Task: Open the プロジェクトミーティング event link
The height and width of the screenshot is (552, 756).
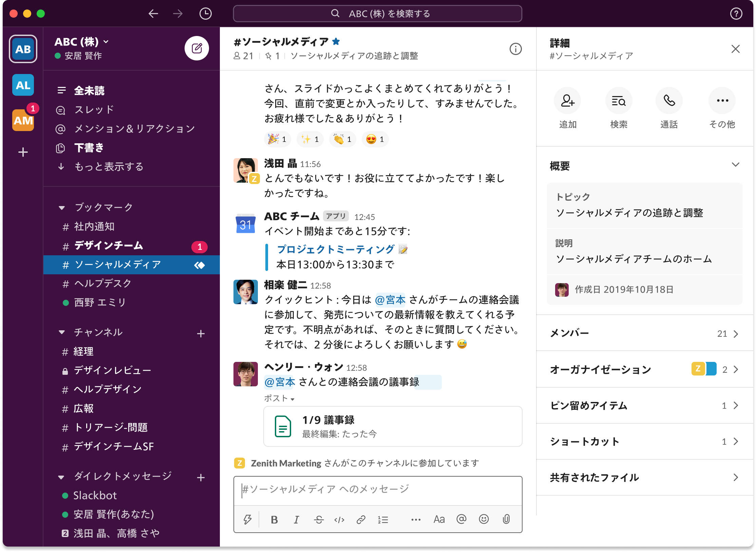Action: click(336, 250)
